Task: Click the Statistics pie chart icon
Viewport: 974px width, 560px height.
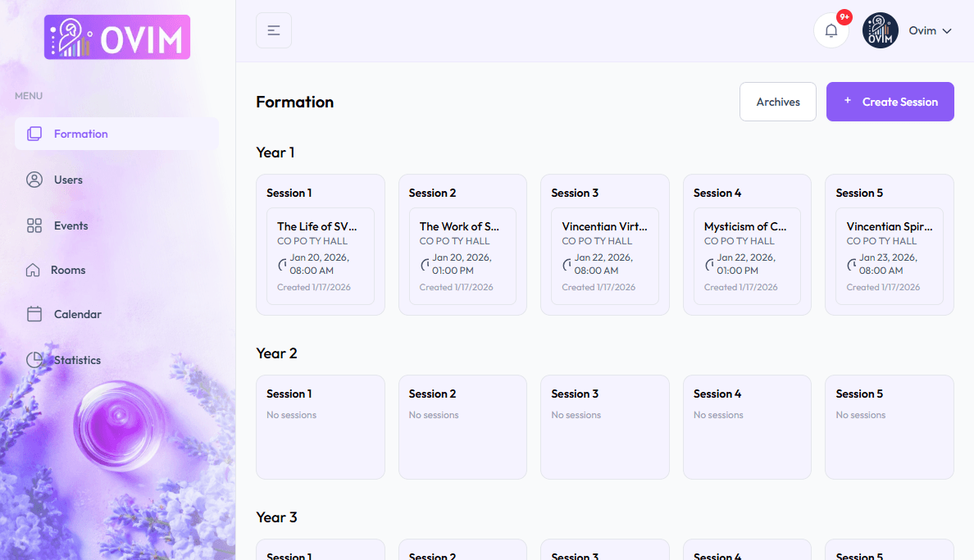Action: [34, 360]
